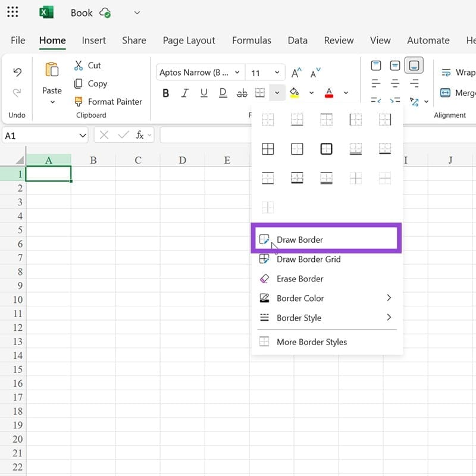
Task: Click the Copy button
Action: [91, 83]
